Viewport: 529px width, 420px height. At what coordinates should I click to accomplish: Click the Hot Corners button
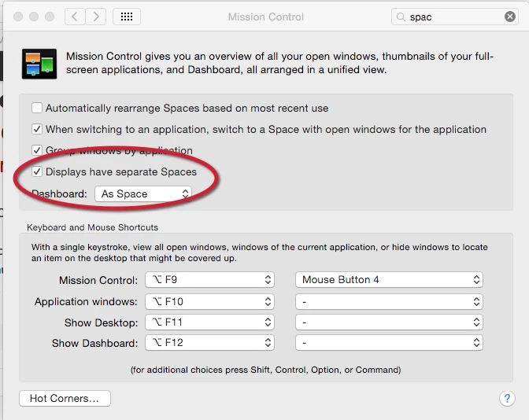point(65,399)
